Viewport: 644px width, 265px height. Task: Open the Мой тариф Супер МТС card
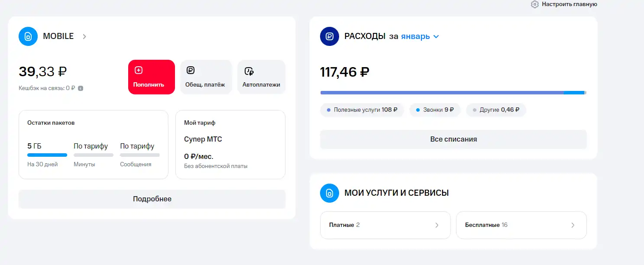(x=230, y=145)
